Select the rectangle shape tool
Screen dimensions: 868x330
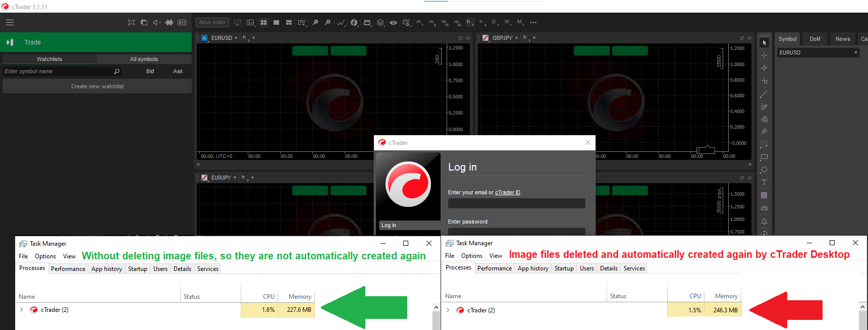point(764,157)
